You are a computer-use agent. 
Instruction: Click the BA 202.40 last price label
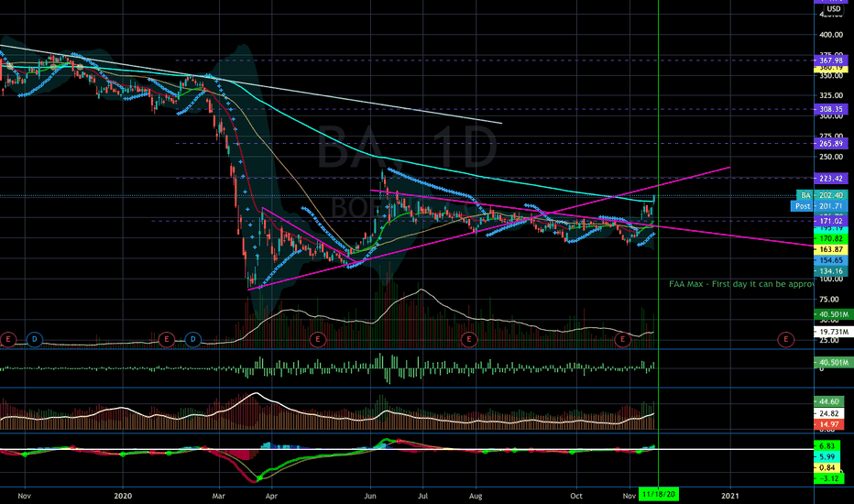pos(821,195)
